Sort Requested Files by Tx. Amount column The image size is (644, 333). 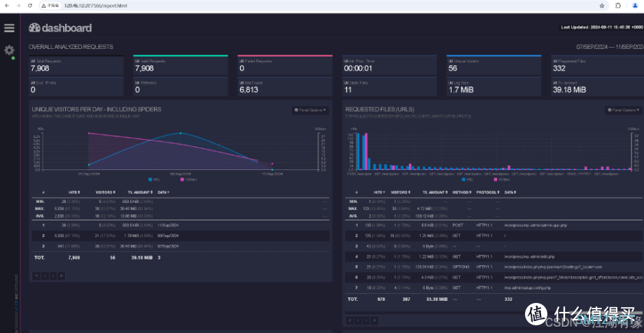[435, 192]
